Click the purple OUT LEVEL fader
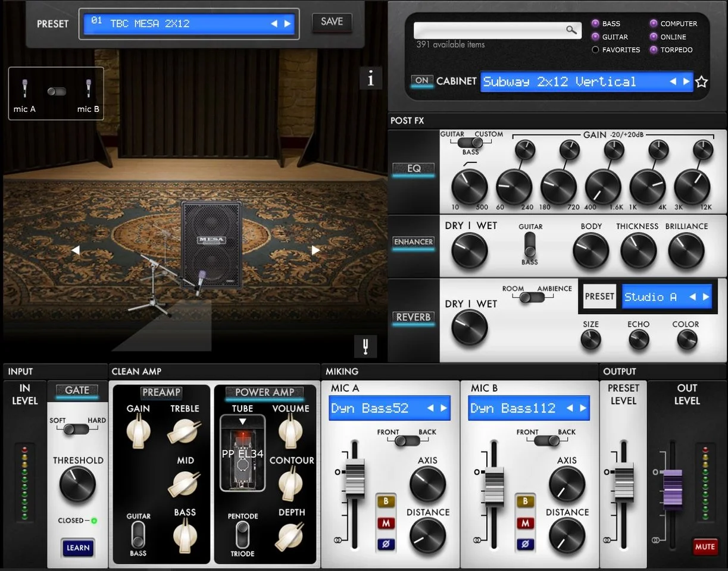 pos(672,489)
